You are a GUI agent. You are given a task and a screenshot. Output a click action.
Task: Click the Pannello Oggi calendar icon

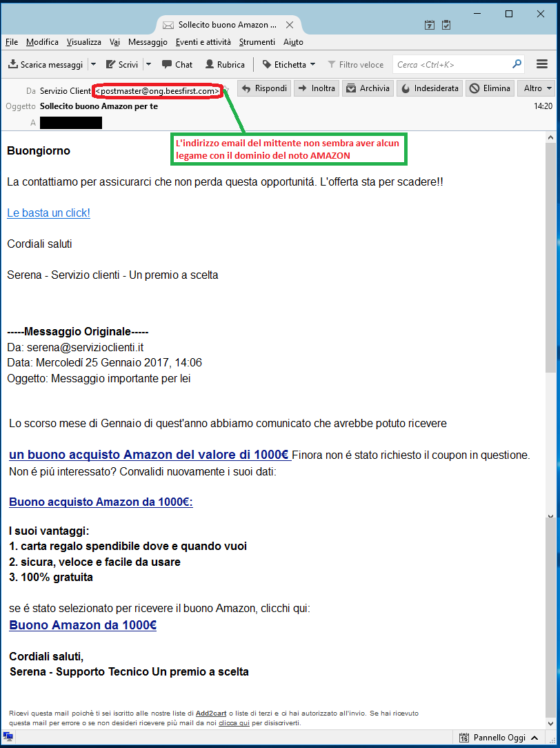click(x=463, y=738)
